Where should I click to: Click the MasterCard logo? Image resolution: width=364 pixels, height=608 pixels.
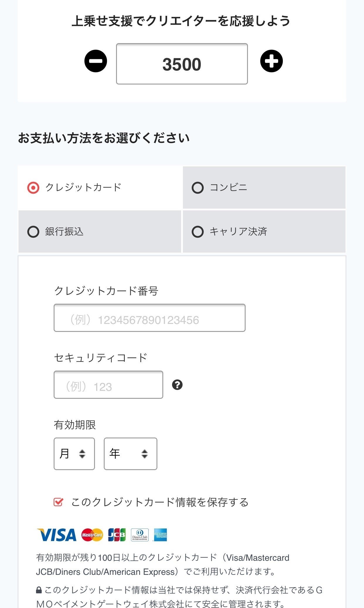[92, 535]
